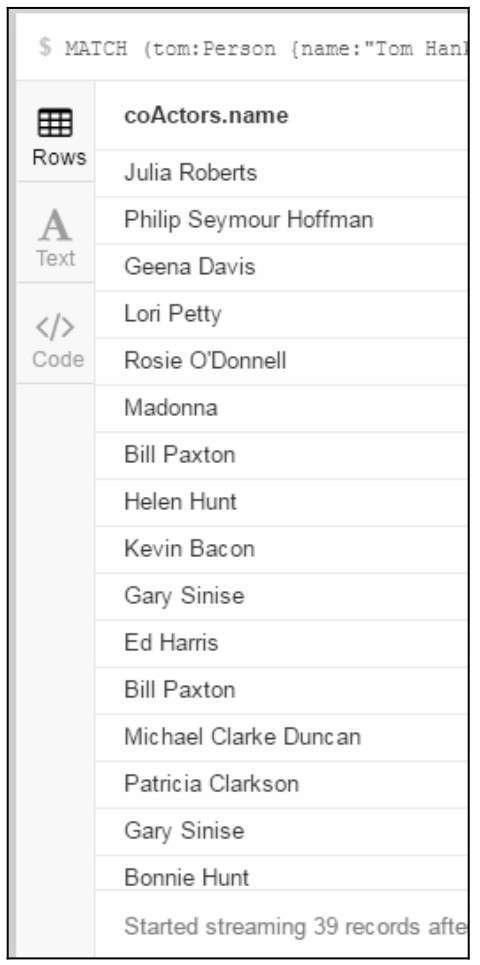Click the dollar sign query prompt
Screen dimensions: 480x965
pyautogui.click(x=45, y=48)
